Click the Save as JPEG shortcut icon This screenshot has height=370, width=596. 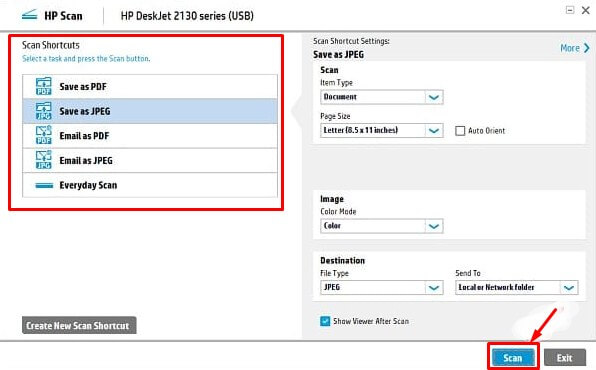43,111
